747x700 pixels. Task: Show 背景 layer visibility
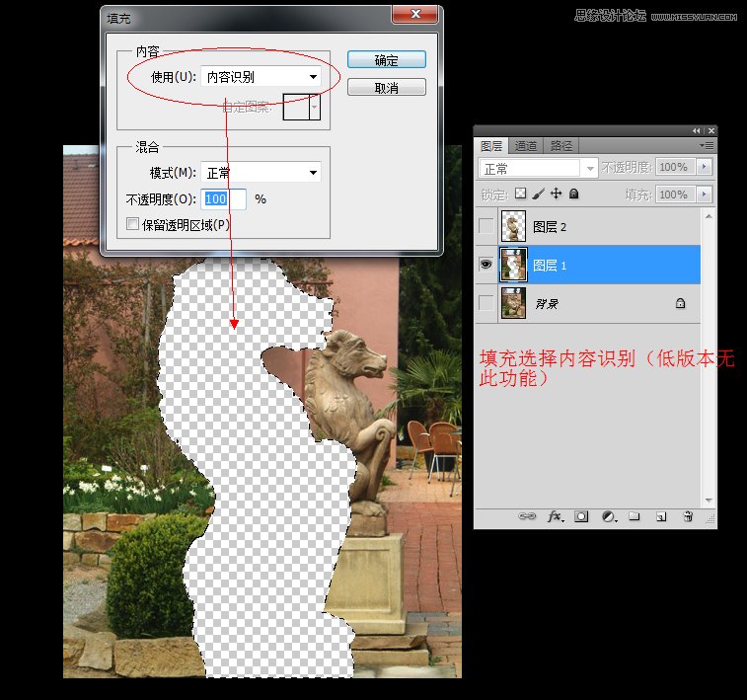point(486,302)
